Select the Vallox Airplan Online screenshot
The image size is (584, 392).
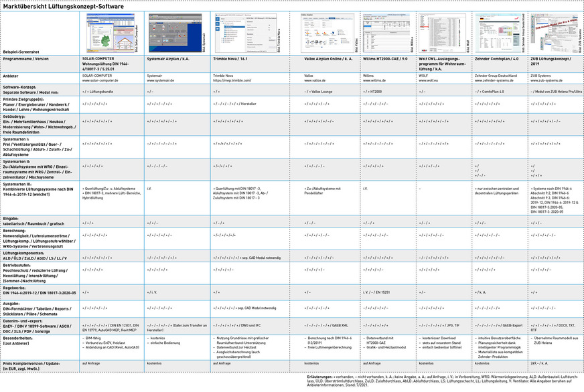(x=326, y=32)
